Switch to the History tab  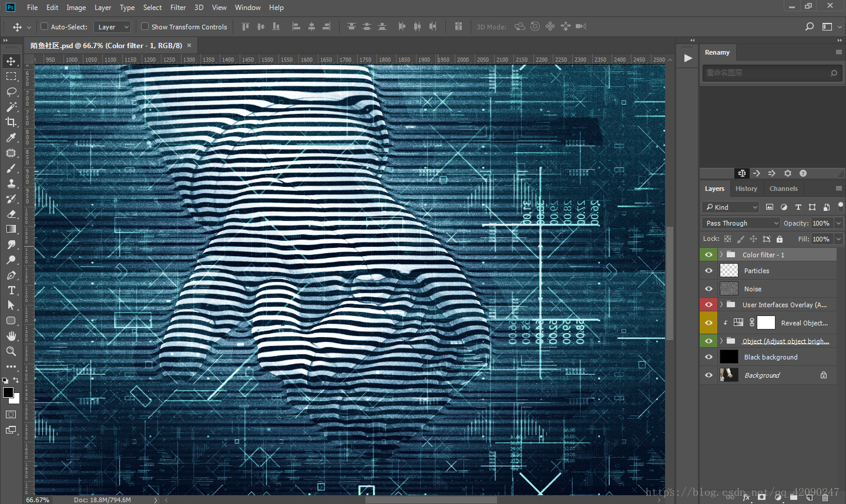pos(746,189)
